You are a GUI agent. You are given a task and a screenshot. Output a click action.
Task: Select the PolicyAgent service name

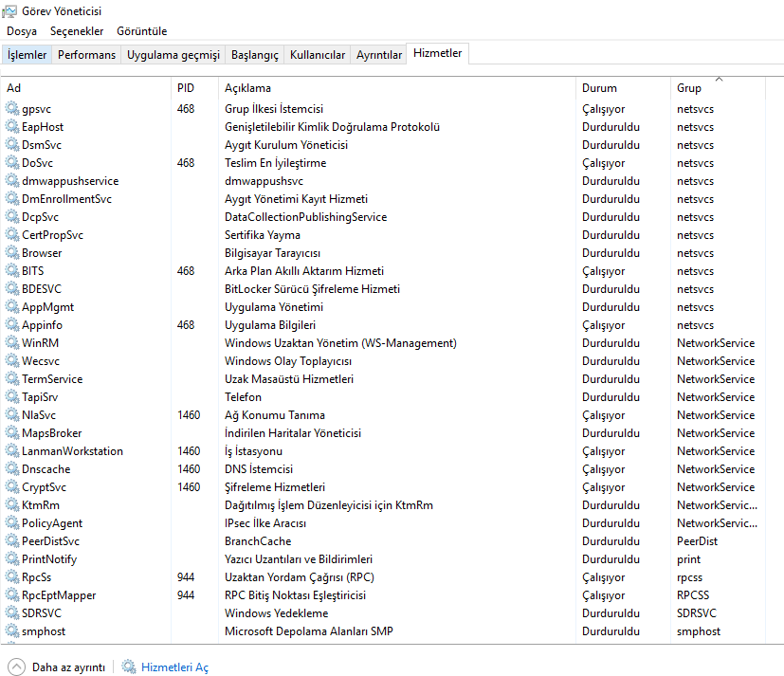click(x=52, y=523)
